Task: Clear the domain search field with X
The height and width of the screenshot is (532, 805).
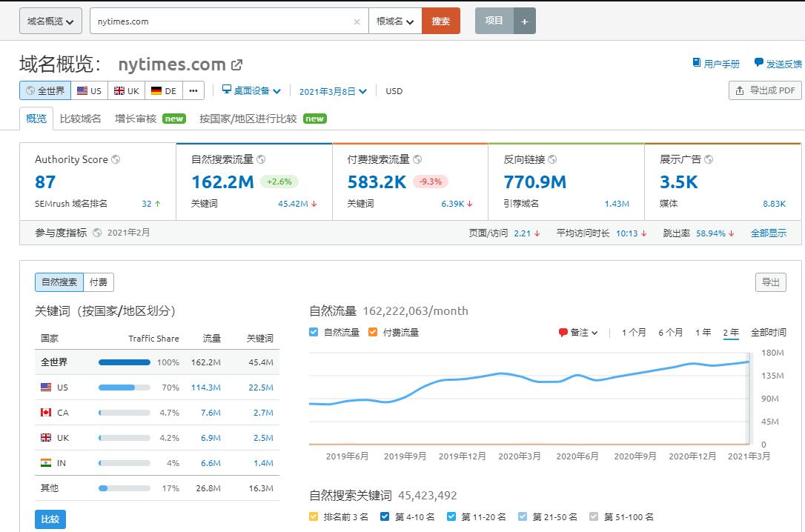Action: (x=357, y=21)
